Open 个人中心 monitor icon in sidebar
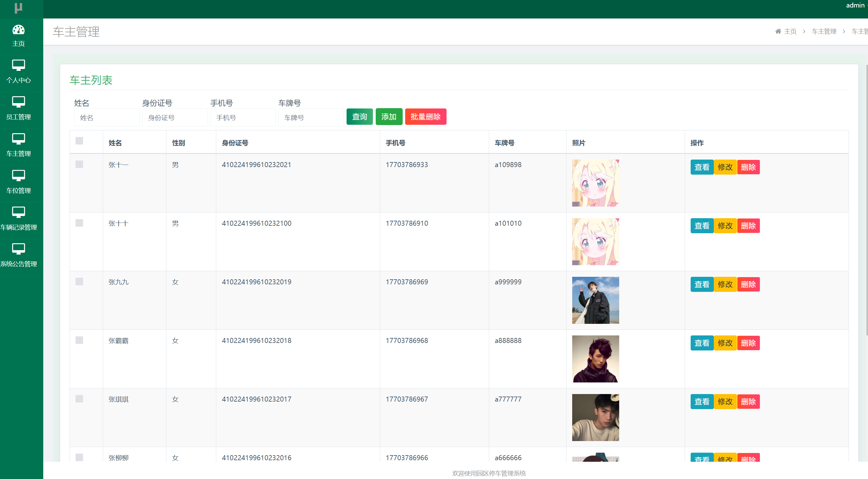 click(x=18, y=65)
